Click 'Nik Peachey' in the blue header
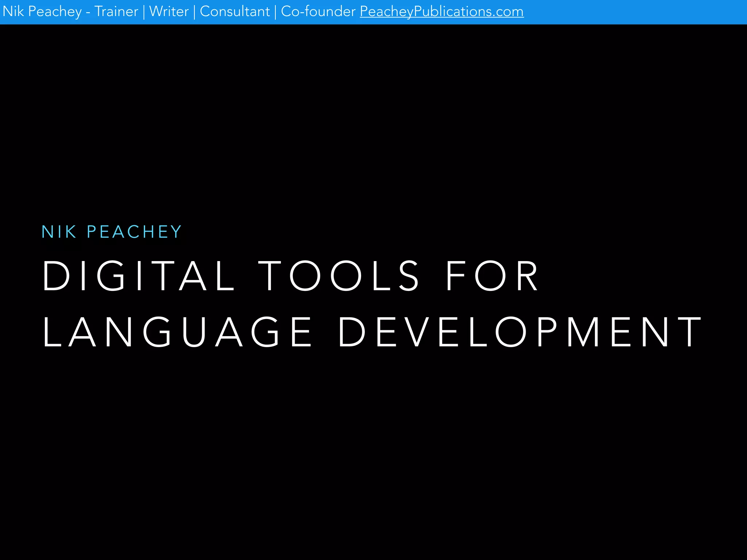The image size is (747, 560). click(42, 12)
